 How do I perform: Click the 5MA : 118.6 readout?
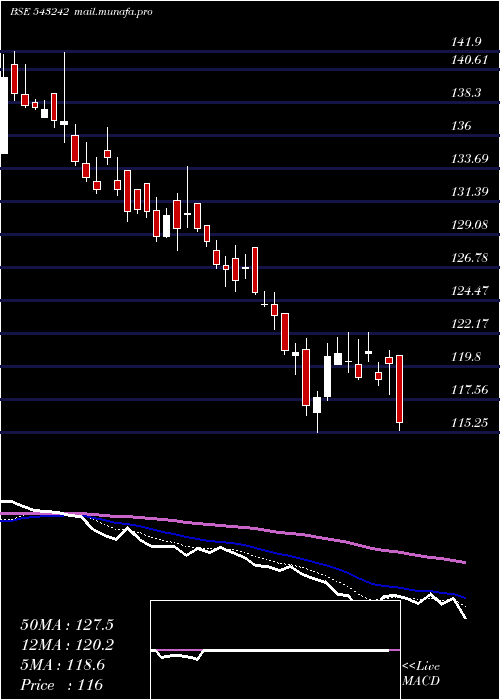click(63, 665)
